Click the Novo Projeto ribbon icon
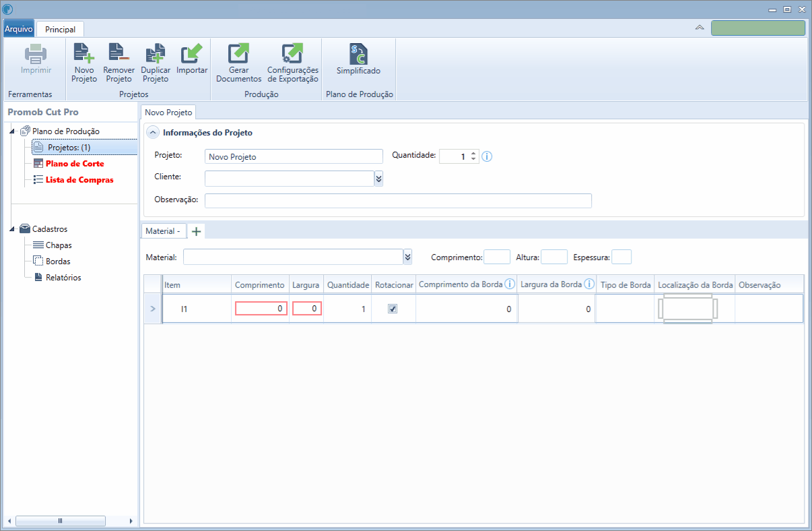The image size is (812, 531). click(x=84, y=54)
